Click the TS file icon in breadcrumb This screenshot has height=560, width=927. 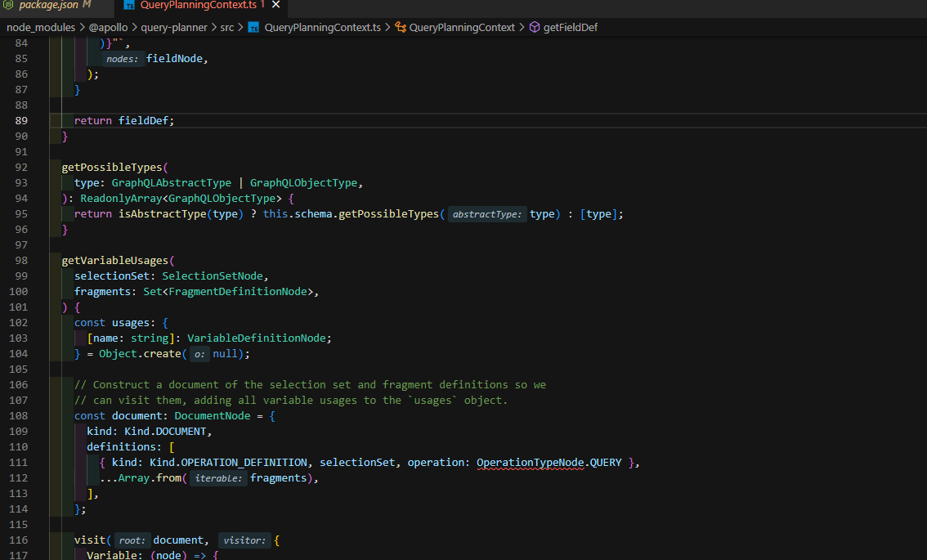pos(253,27)
